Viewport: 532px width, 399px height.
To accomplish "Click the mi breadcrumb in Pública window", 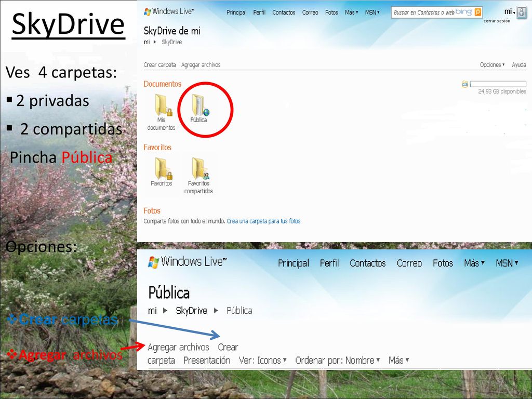I will [x=152, y=311].
